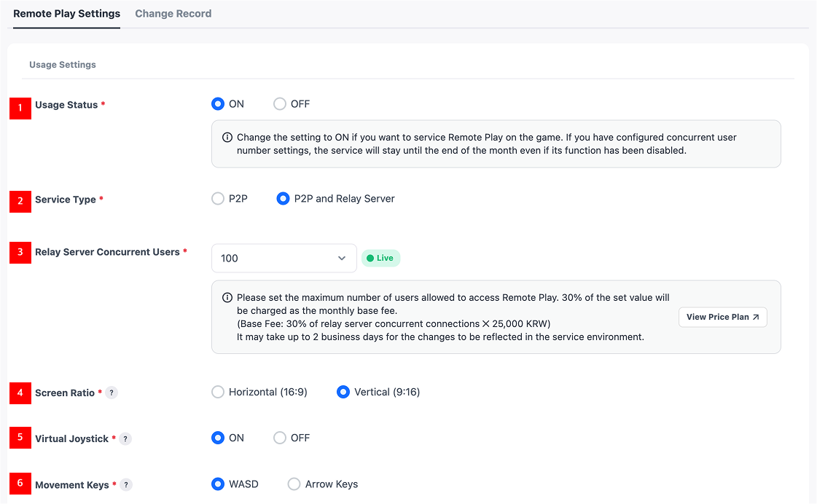This screenshot has width=817, height=504.
Task: Select P2P service type
Action: [218, 199]
